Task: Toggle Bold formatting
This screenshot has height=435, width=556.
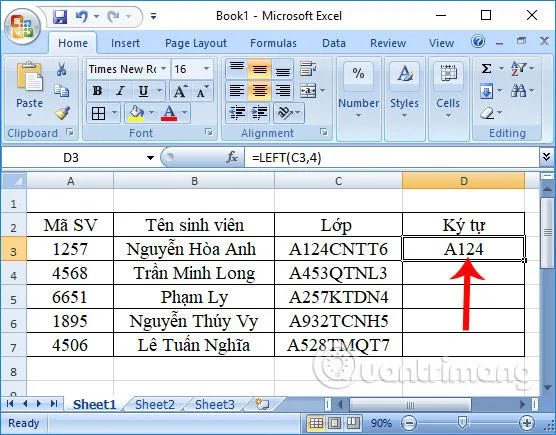Action: [98, 91]
